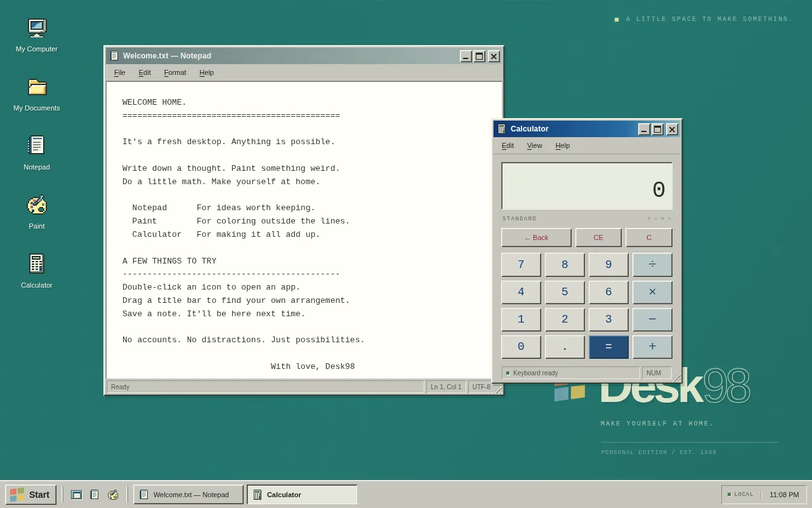Click the equals key in Calculator
This screenshot has height=508, width=812.
click(608, 347)
